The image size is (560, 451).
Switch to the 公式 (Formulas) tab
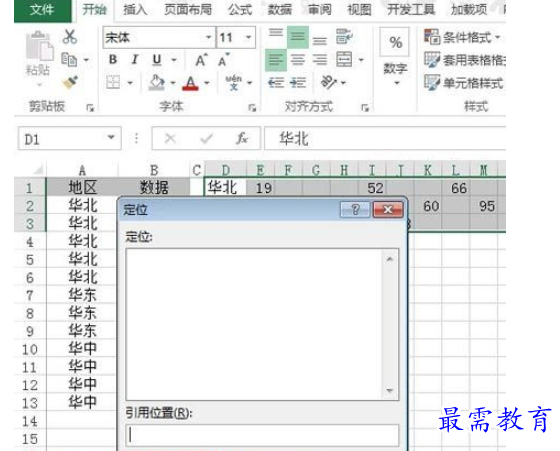(240, 10)
